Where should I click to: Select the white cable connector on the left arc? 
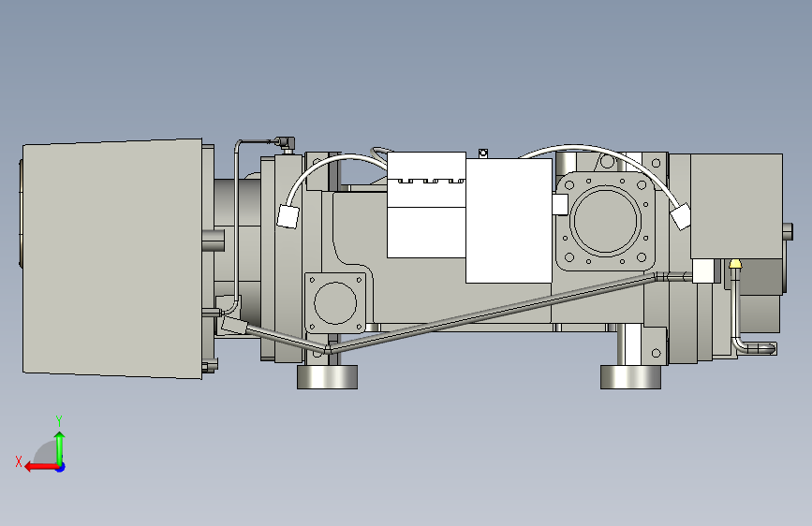coord(288,216)
